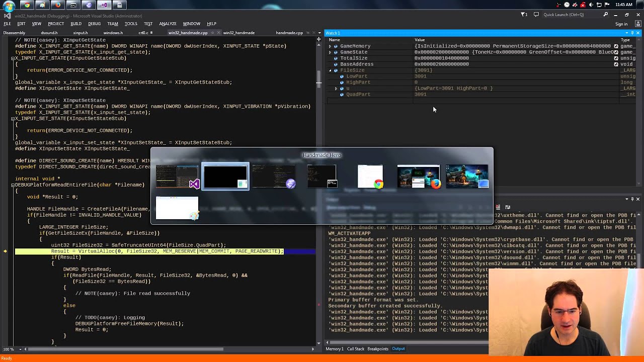
Task: Pin the Output panel (auto hide)
Action: (632, 199)
